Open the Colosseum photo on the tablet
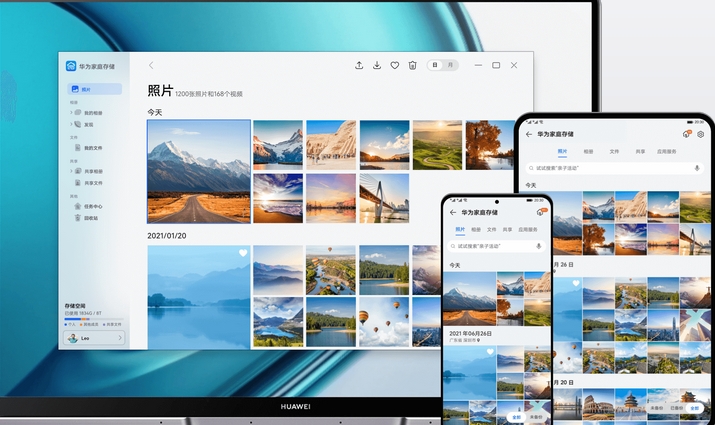 tap(598, 404)
